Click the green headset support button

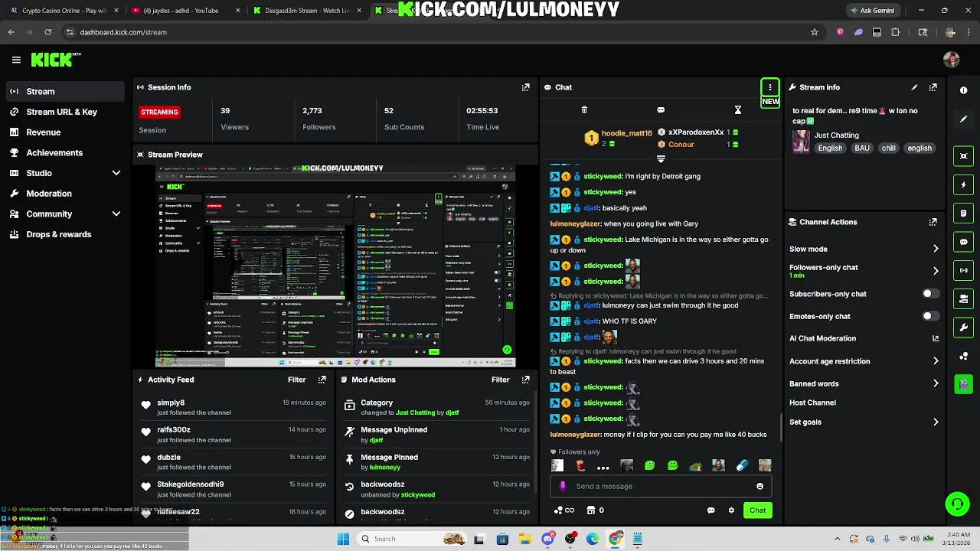tap(957, 504)
